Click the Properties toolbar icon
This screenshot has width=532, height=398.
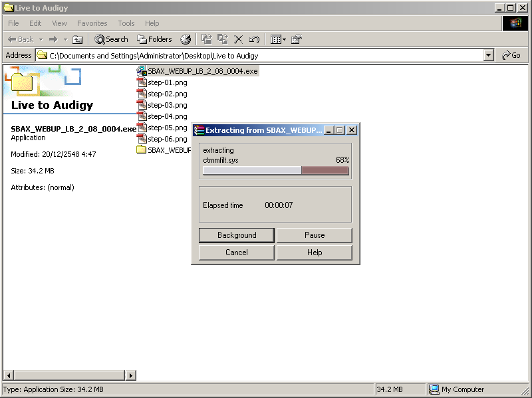pos(296,39)
